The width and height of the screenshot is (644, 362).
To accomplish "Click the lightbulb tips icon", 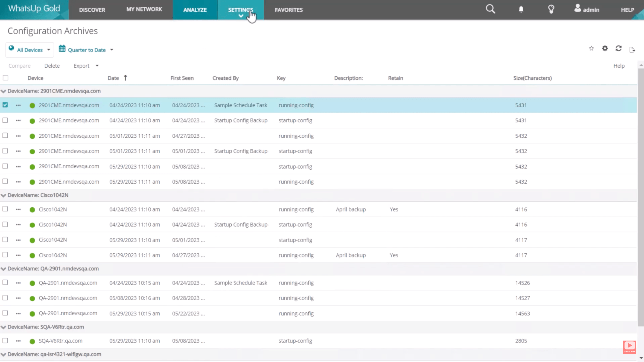I will tap(551, 10).
